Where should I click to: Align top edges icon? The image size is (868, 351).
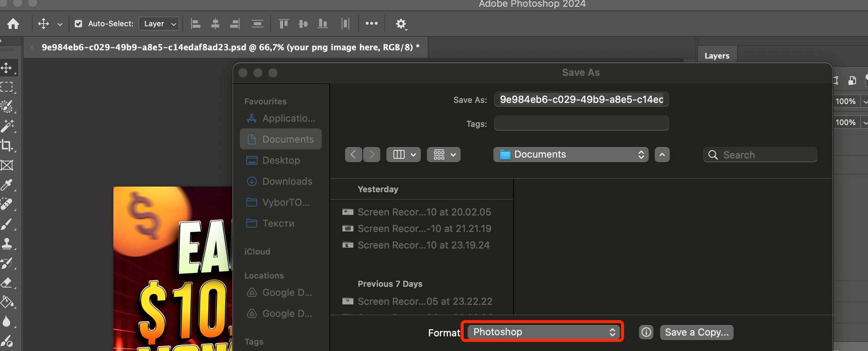[283, 24]
